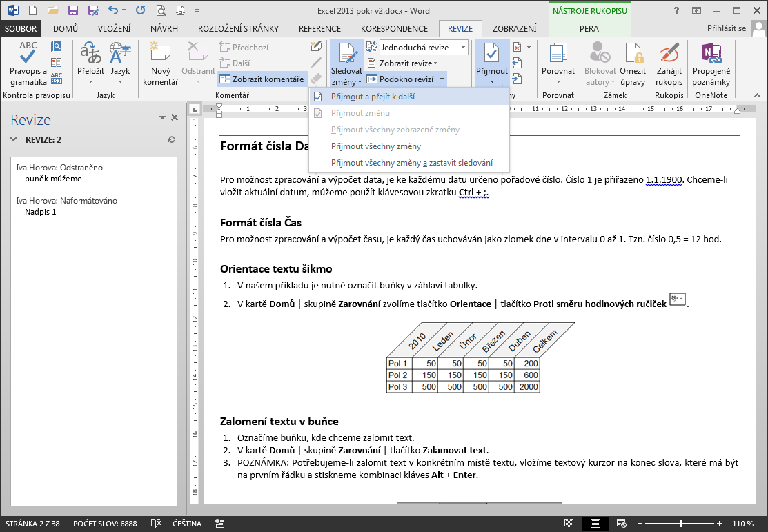This screenshot has width=768, height=532.
Task: Go to next change arrow icon
Action: 518,79
